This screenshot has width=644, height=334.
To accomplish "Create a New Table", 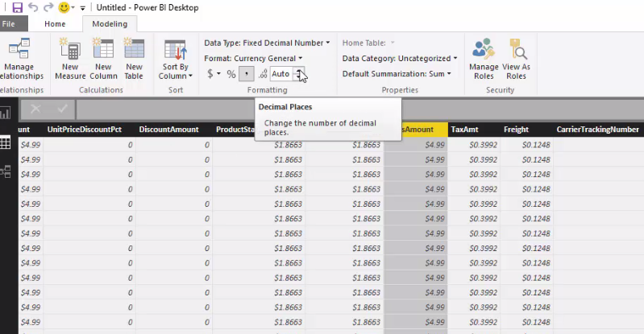I will (x=134, y=60).
